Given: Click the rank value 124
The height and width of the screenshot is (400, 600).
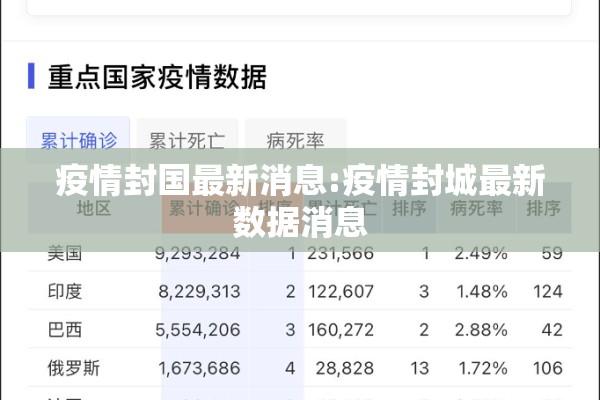Looking at the screenshot, I should point(548,292).
